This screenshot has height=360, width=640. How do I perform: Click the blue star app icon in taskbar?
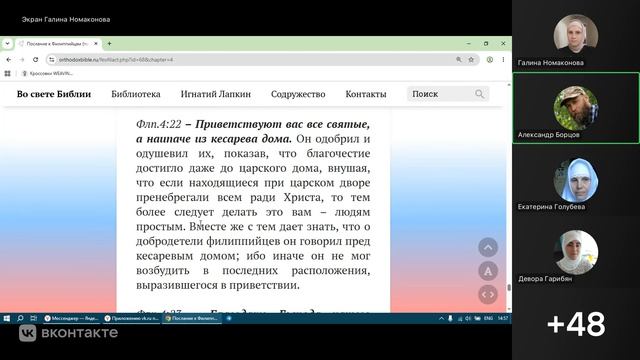[229, 318]
